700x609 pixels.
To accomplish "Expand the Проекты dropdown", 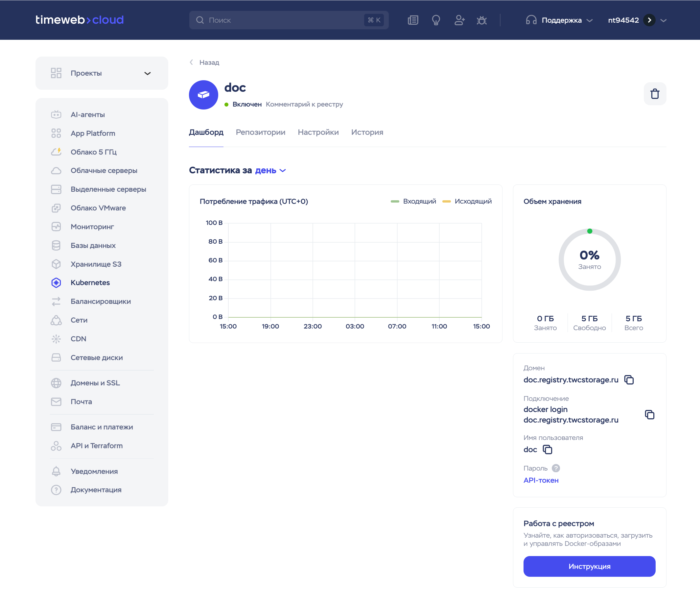I will tap(102, 73).
